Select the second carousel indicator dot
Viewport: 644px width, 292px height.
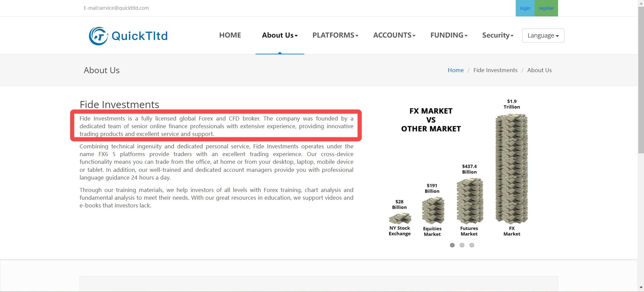(x=462, y=245)
